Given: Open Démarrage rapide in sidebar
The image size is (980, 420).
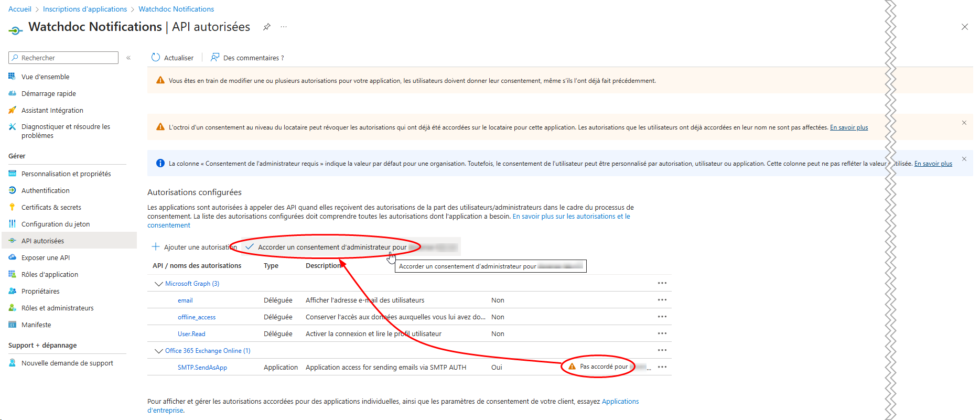Looking at the screenshot, I should pos(48,93).
